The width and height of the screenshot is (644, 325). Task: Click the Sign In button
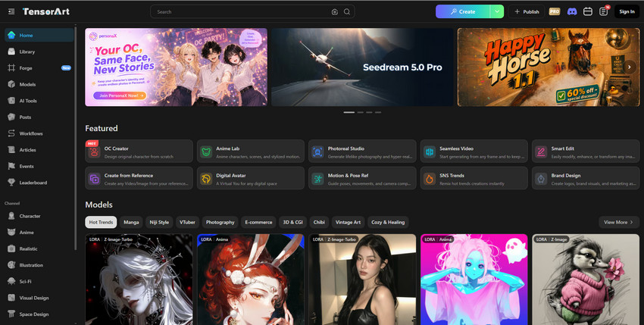(x=627, y=11)
